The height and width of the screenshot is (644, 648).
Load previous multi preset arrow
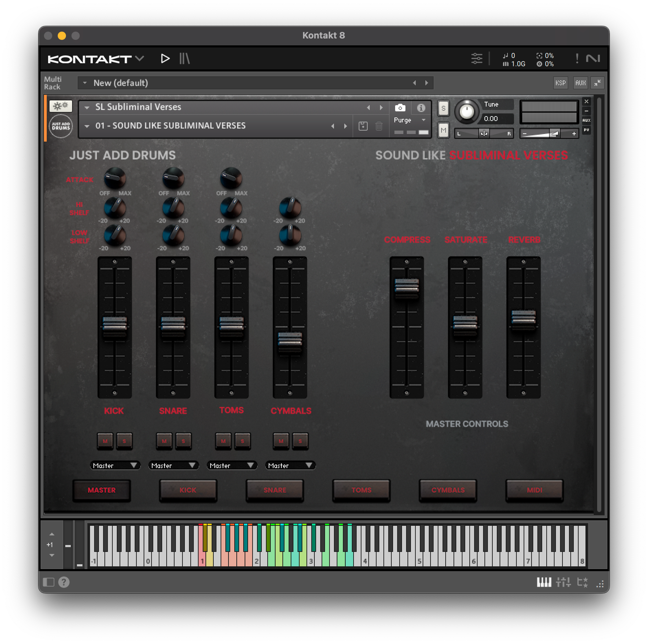tap(414, 83)
